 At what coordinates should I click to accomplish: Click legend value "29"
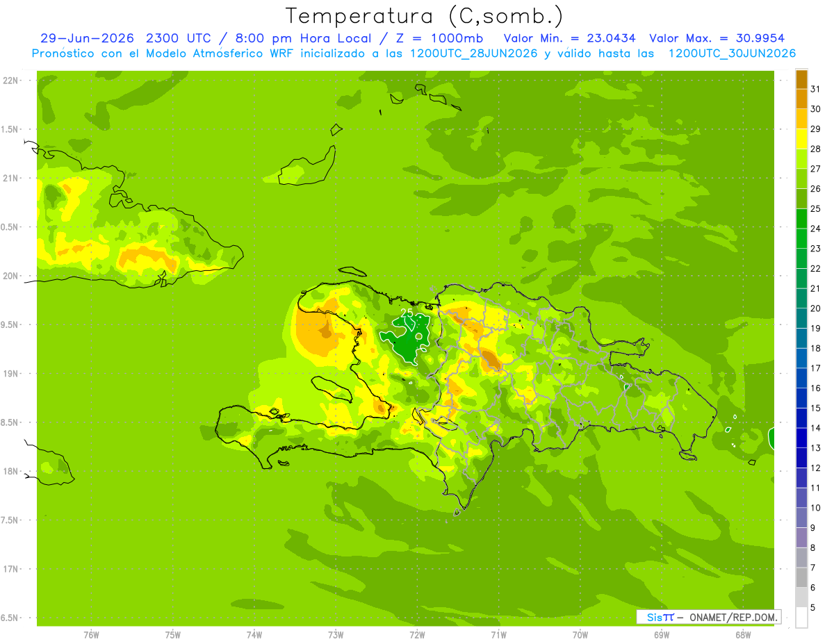point(816,129)
